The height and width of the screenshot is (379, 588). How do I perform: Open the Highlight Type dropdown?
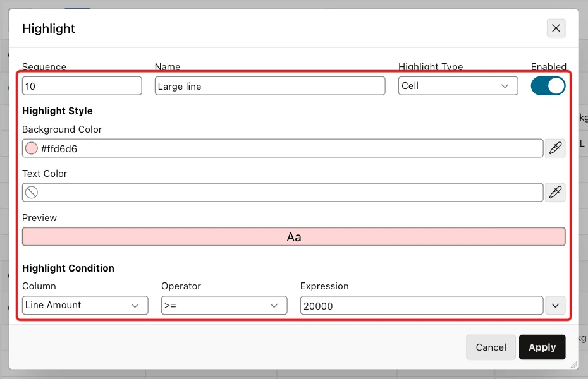(x=458, y=86)
